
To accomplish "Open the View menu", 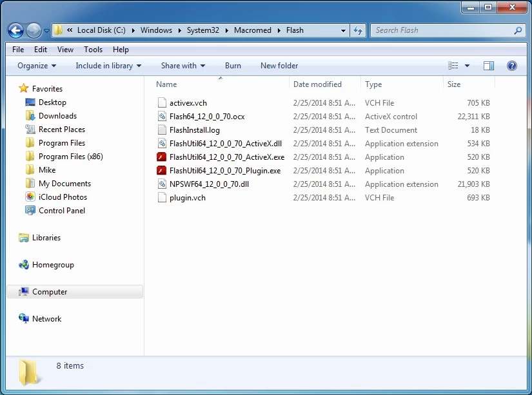I will click(65, 50).
